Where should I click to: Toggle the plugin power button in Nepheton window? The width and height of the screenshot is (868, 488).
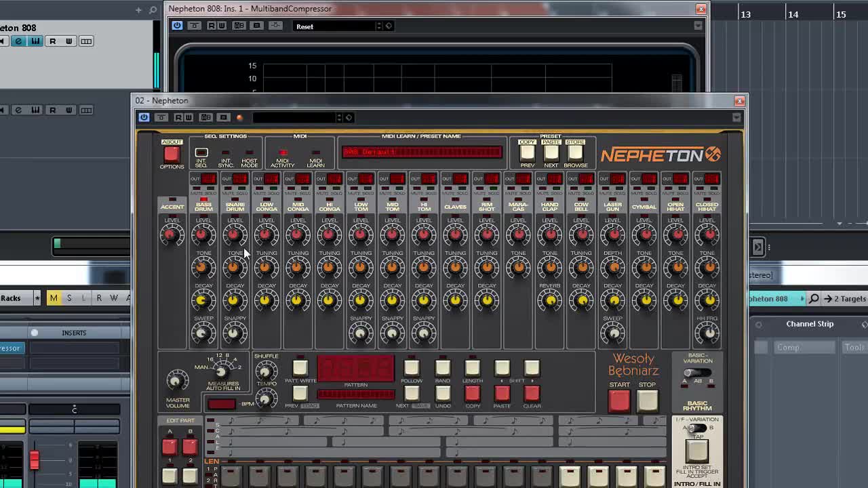click(144, 117)
